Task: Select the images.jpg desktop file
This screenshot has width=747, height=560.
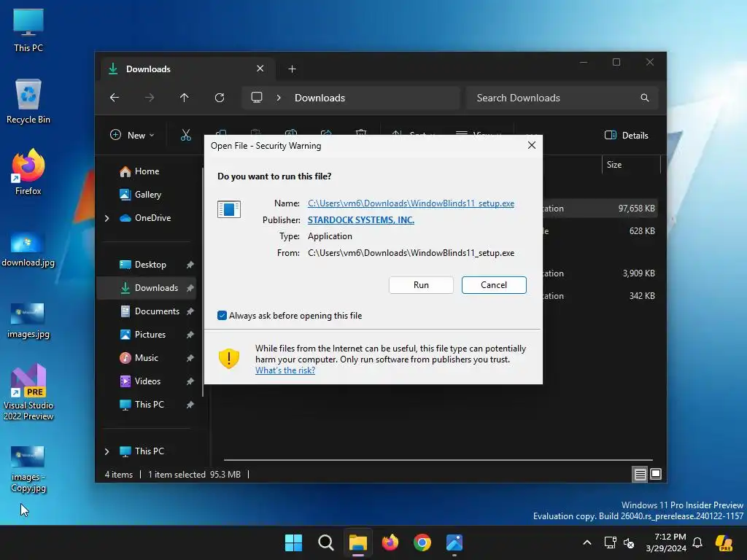Action: 28,321
